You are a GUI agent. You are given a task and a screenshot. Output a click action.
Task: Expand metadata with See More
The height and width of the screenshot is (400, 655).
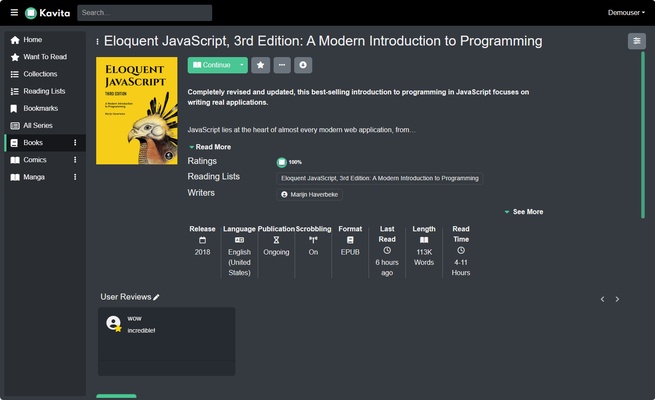523,212
